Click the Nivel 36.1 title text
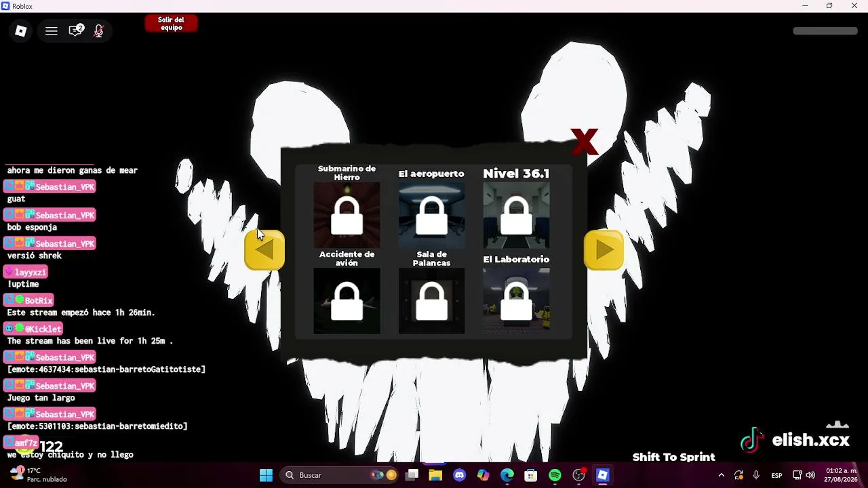 coord(516,174)
